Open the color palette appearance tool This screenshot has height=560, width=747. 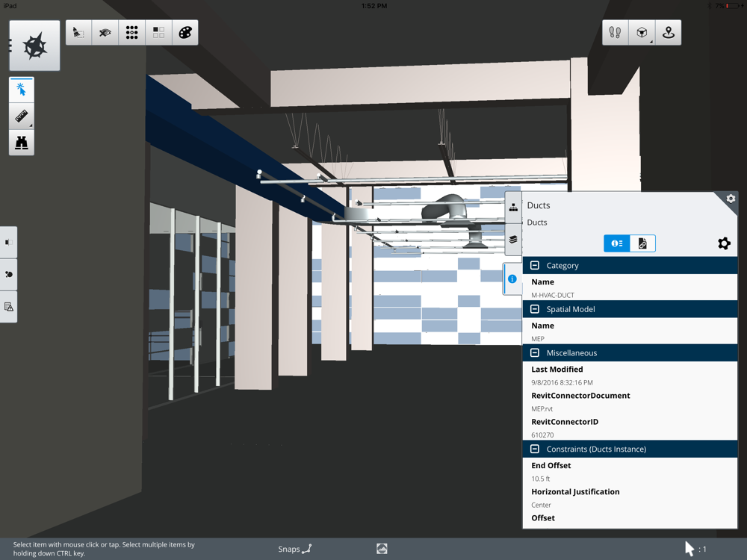185,32
